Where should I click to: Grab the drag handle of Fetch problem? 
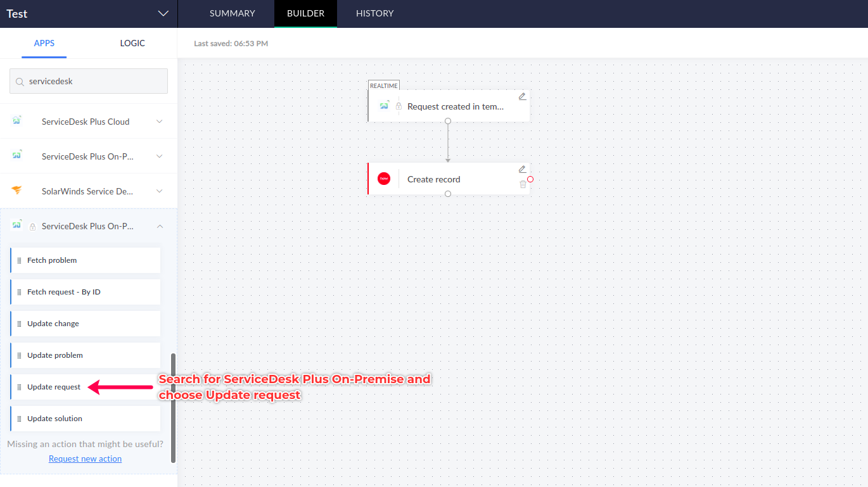[20, 260]
